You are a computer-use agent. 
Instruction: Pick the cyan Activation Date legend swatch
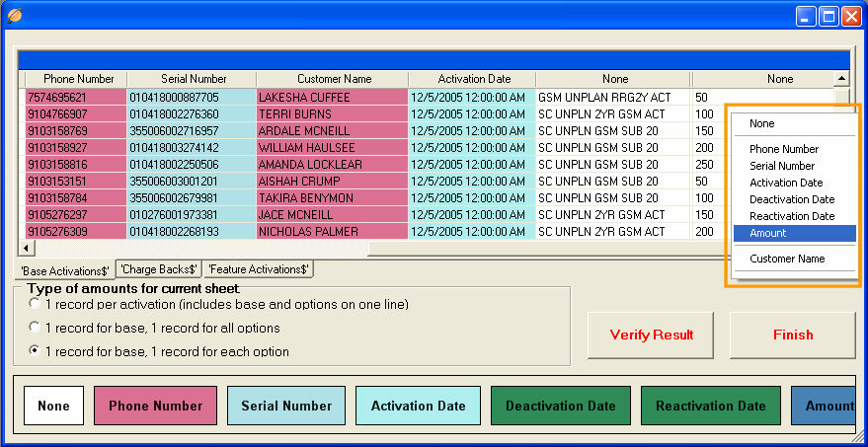point(418,406)
